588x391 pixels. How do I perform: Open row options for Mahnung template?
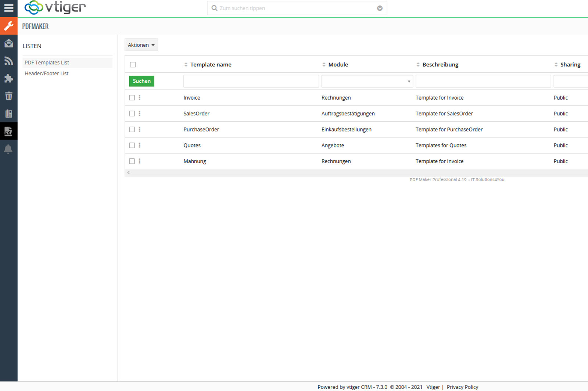pyautogui.click(x=139, y=161)
